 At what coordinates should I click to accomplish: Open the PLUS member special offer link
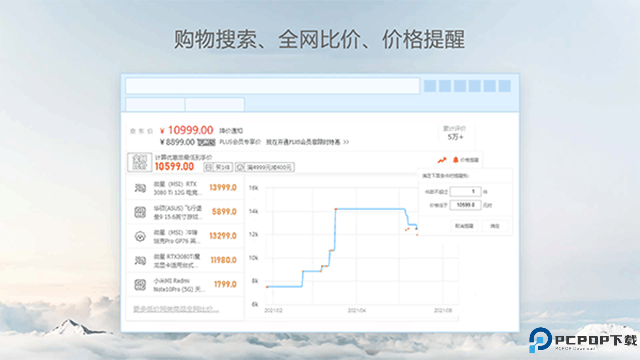coord(307,142)
